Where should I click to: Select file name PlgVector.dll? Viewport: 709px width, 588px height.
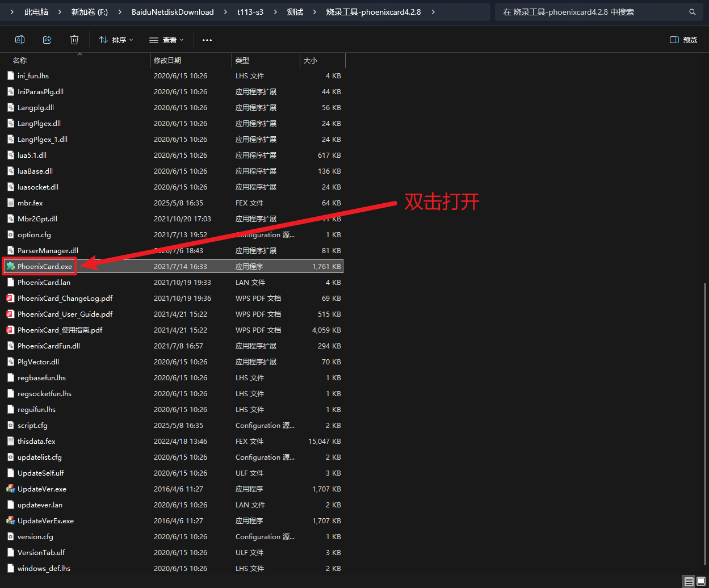38,362
